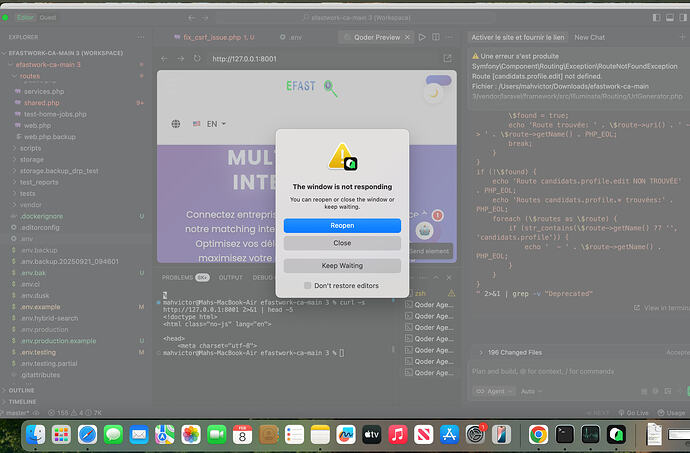The image size is (690, 453).
Task: Toggle the dark mode moon switch in preview
Action: pyautogui.click(x=434, y=92)
